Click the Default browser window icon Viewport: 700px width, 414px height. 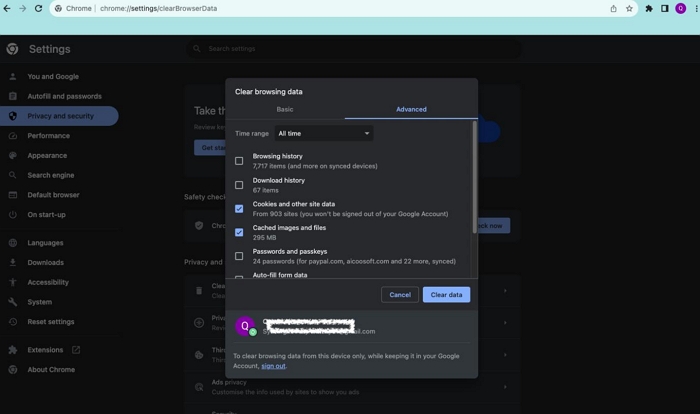pos(13,195)
